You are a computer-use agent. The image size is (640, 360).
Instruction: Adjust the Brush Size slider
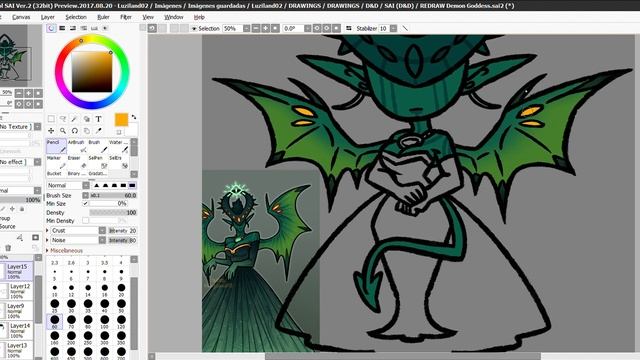click(x=113, y=196)
